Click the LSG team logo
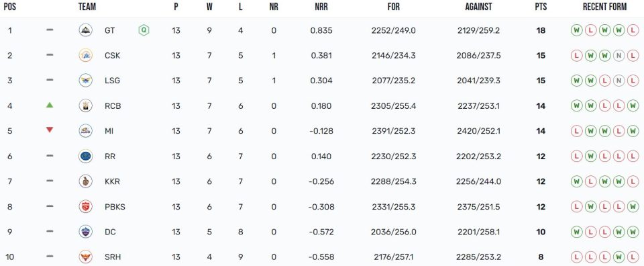Image resolution: width=644 pixels, height=266 pixels. coord(86,81)
